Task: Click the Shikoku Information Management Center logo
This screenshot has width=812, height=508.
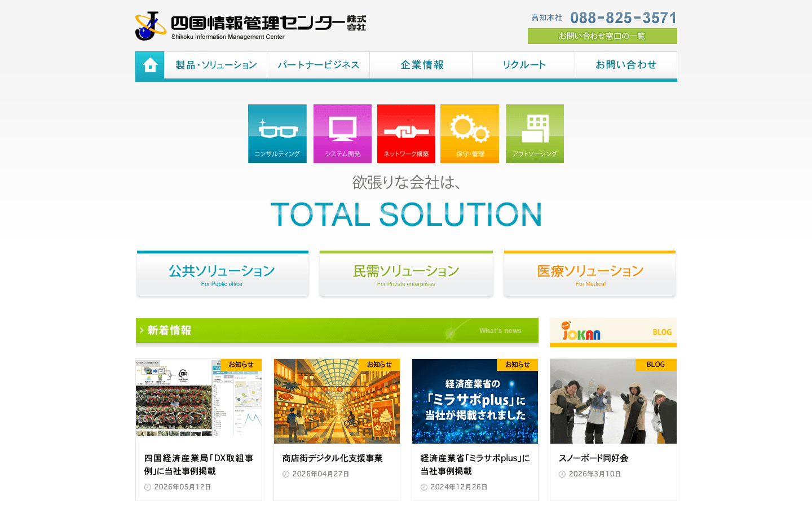Action: (x=251, y=26)
